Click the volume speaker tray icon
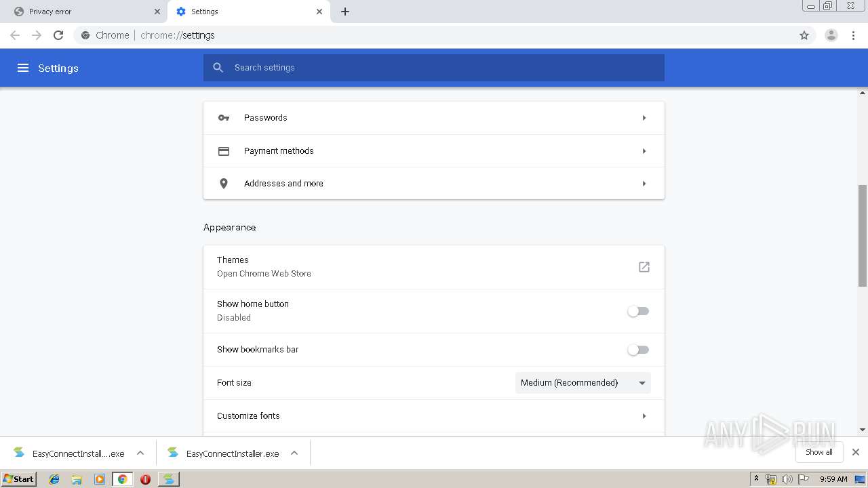 tap(787, 479)
